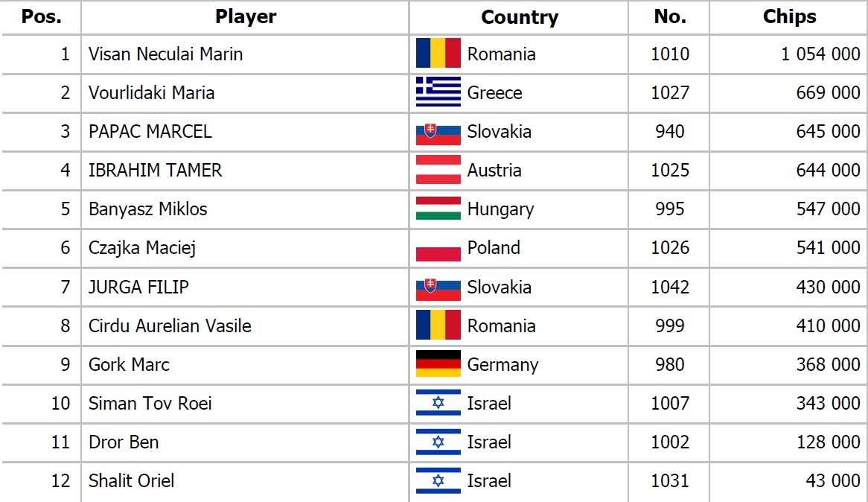868x502 pixels.
Task: Click player number 1042 for JURGA FILIP
Action: tap(670, 287)
